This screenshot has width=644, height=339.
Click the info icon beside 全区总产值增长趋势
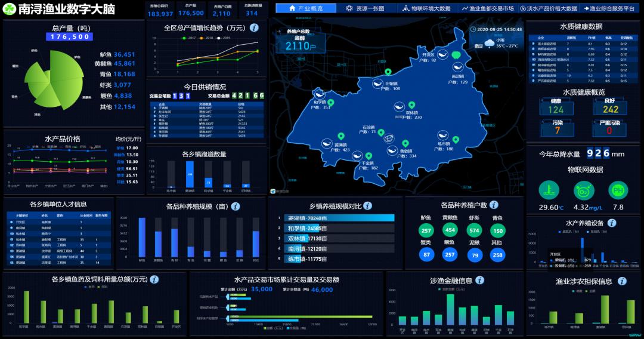click(x=254, y=27)
